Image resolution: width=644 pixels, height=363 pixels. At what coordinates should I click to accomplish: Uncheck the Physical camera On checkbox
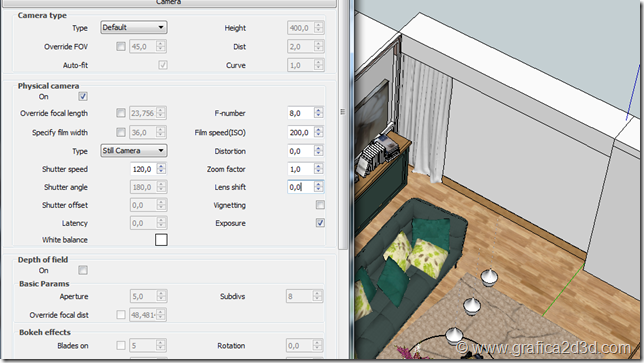click(83, 96)
